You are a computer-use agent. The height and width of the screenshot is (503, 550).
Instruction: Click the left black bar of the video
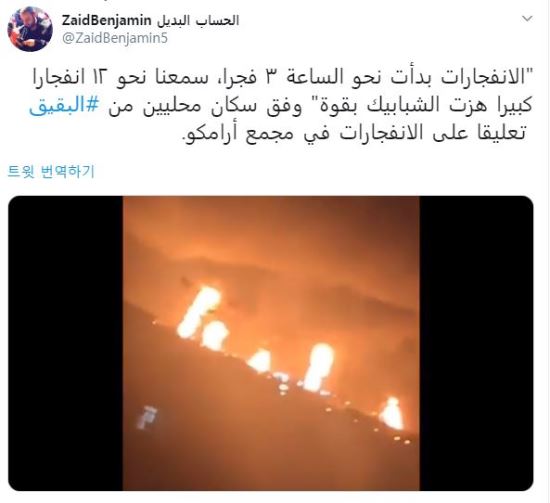[66, 343]
